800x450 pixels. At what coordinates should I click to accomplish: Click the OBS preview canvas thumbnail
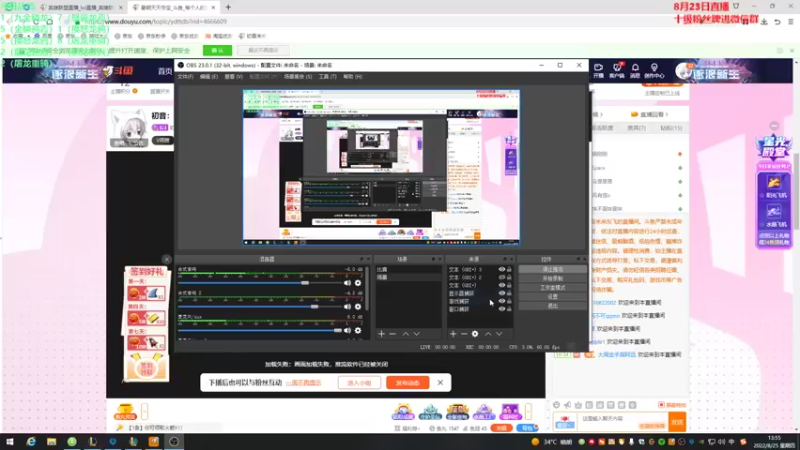pyautogui.click(x=381, y=168)
